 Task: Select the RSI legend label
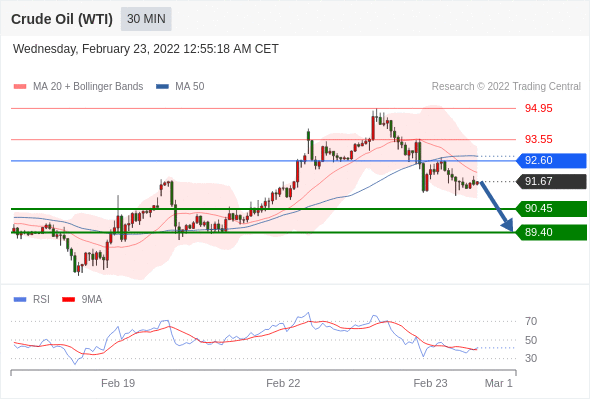click(41, 300)
